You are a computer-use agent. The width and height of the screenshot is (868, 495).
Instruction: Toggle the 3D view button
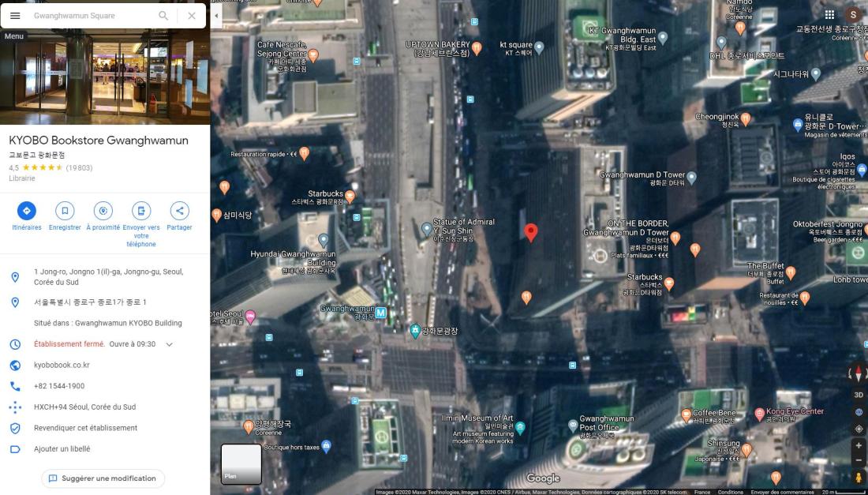point(859,395)
